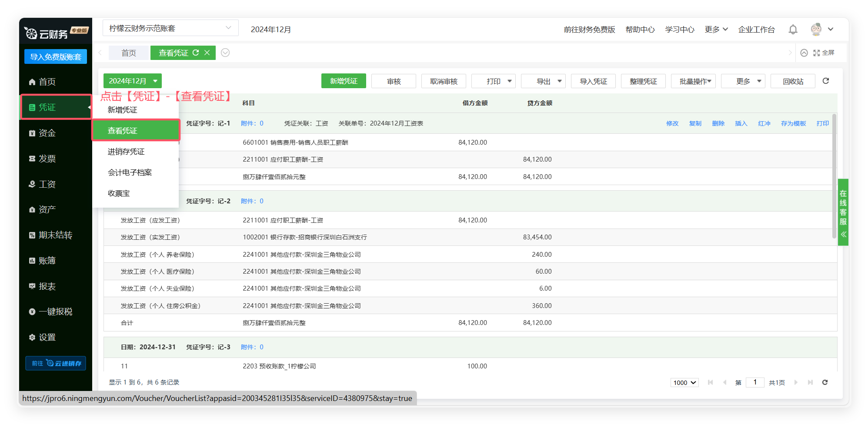The image size is (868, 424).
Task: Select 进销存凭证 from the submenu
Action: 126,152
